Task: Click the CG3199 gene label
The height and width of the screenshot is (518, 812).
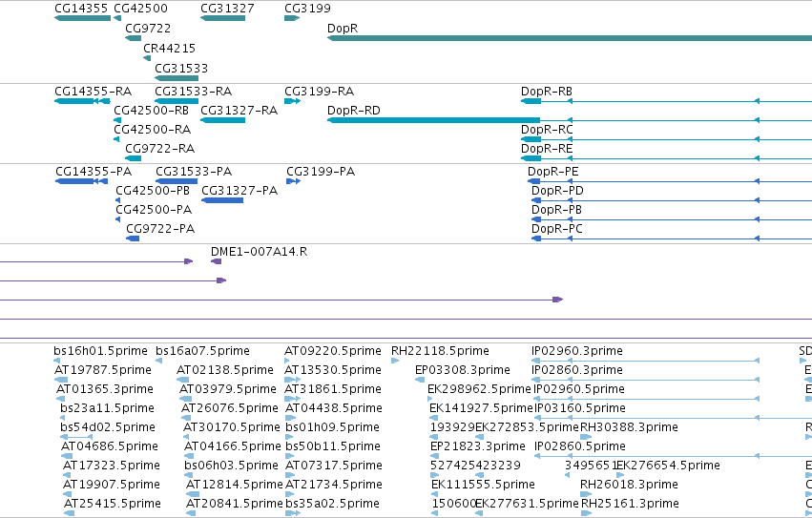Action: 307,9
